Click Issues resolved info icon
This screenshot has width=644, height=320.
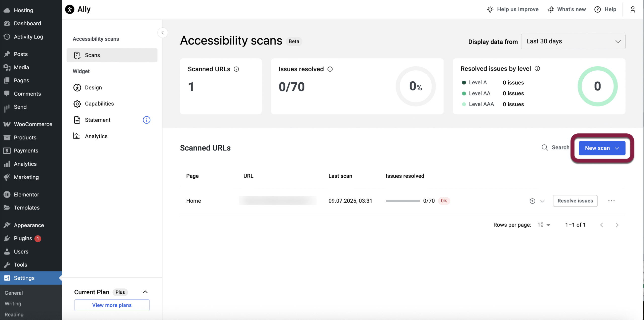[330, 69]
